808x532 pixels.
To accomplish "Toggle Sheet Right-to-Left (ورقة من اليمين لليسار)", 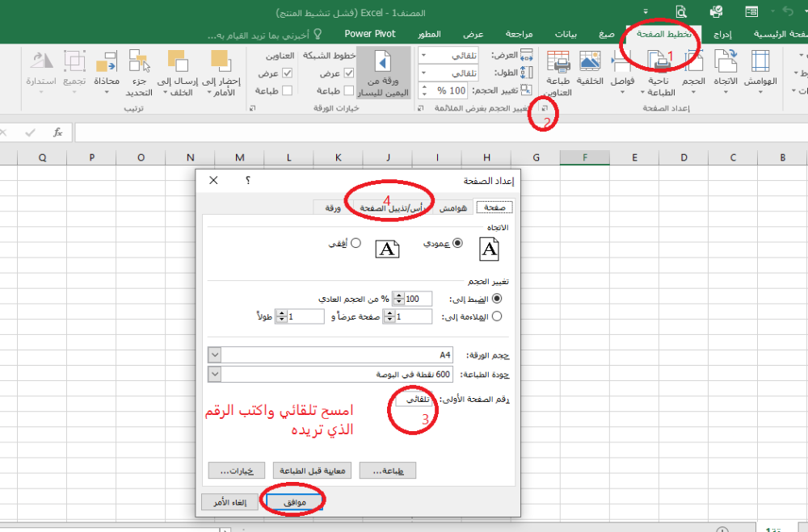I will click(x=383, y=71).
